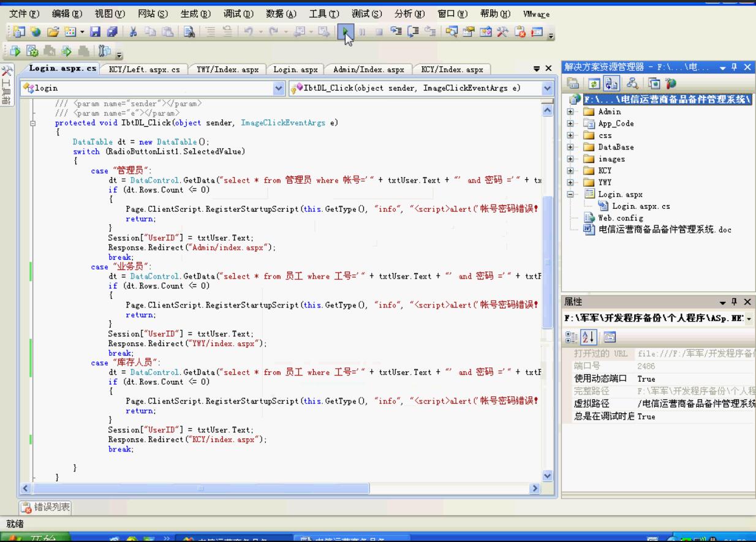Screen dimensions: 756x542
Task: Select 电信运营商备品备件管理系统.doc file
Action: click(x=664, y=230)
